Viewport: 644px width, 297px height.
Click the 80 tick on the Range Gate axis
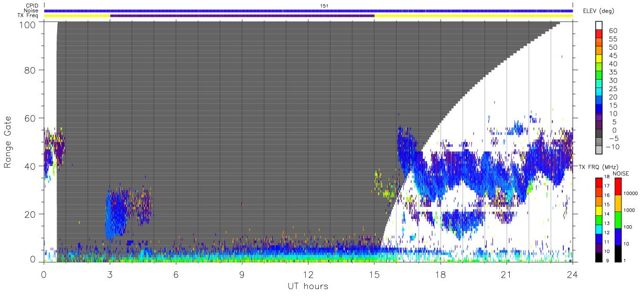[30, 70]
